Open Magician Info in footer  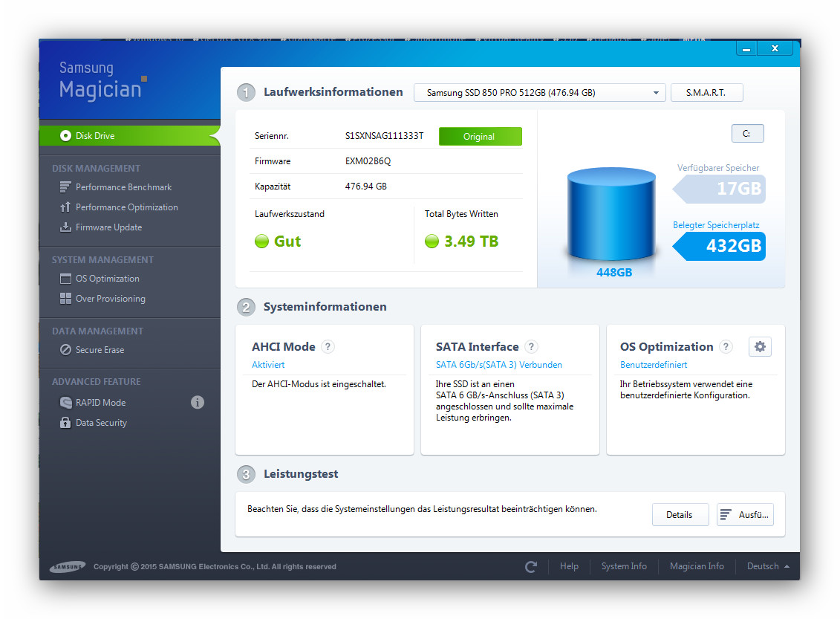click(697, 566)
